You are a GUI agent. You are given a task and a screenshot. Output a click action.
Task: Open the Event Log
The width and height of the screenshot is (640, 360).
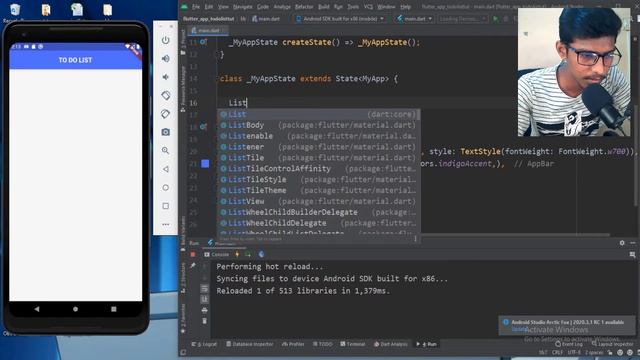569,344
